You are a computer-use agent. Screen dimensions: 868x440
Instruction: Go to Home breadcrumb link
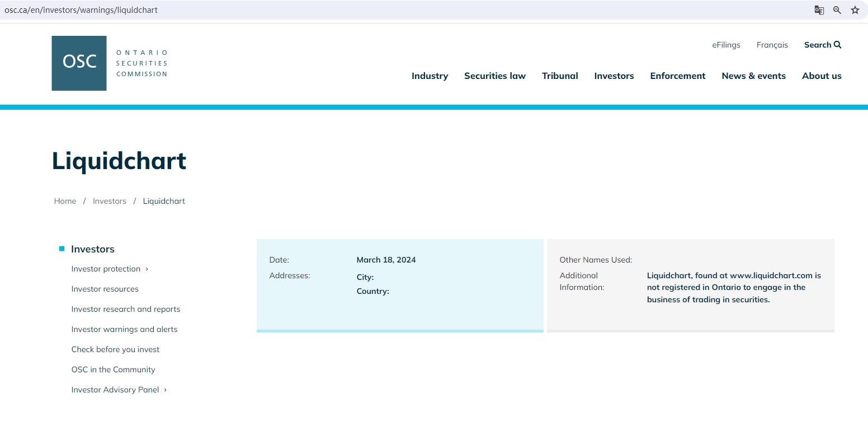point(65,202)
